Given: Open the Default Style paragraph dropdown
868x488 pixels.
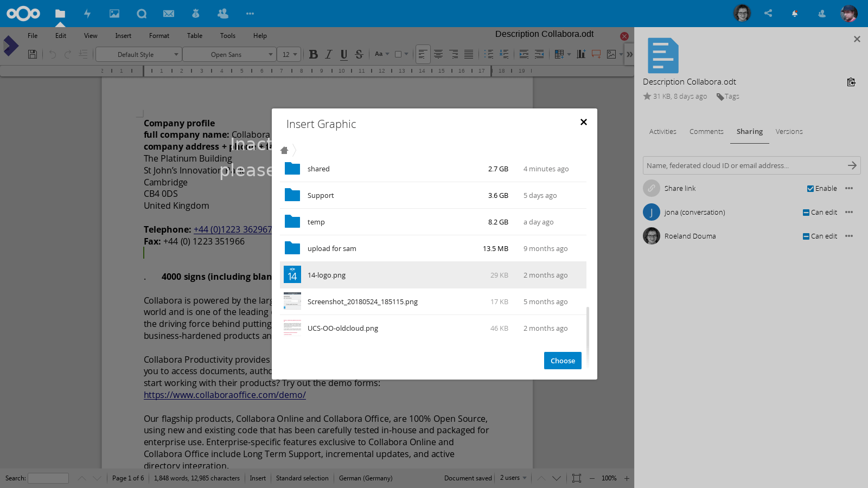Looking at the screenshot, I should (x=138, y=54).
